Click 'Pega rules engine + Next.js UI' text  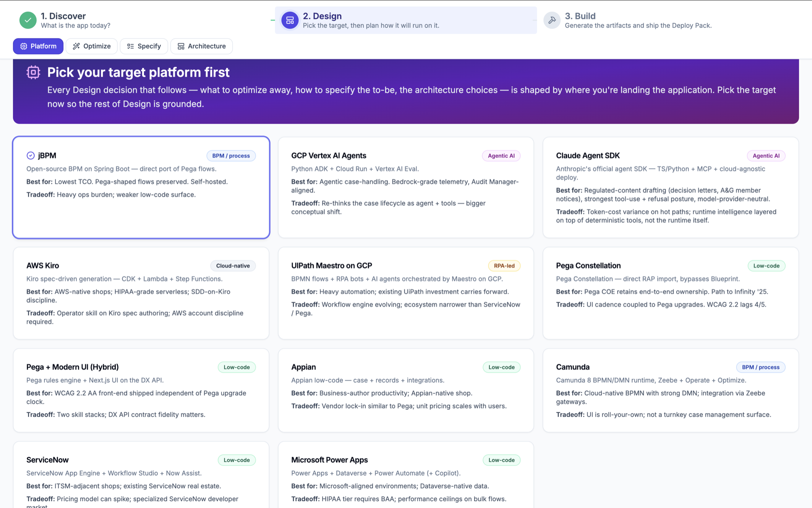(x=95, y=380)
